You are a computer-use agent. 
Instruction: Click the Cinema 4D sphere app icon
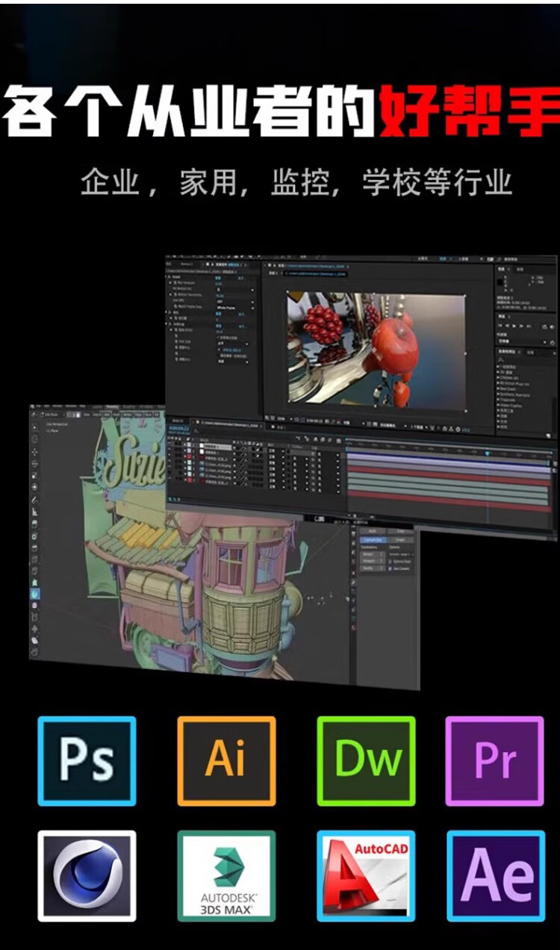[87, 876]
